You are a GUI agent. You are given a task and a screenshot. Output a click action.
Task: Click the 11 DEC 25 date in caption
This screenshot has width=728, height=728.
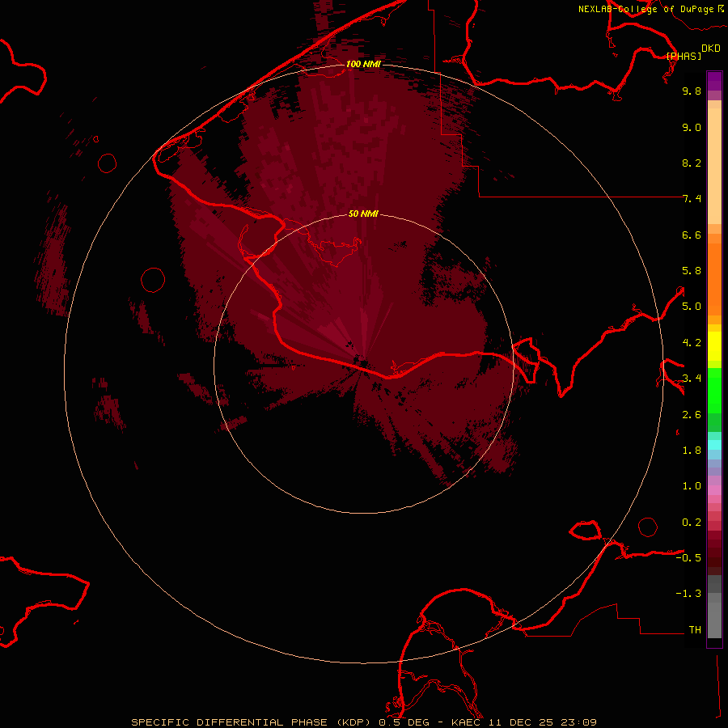coord(520,722)
